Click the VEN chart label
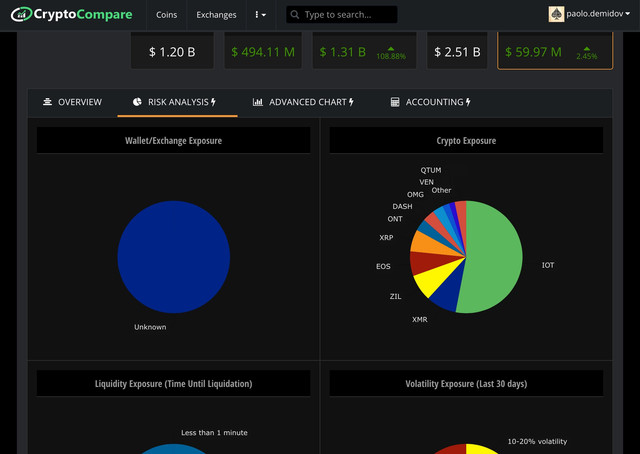The width and height of the screenshot is (640, 454). tap(427, 182)
